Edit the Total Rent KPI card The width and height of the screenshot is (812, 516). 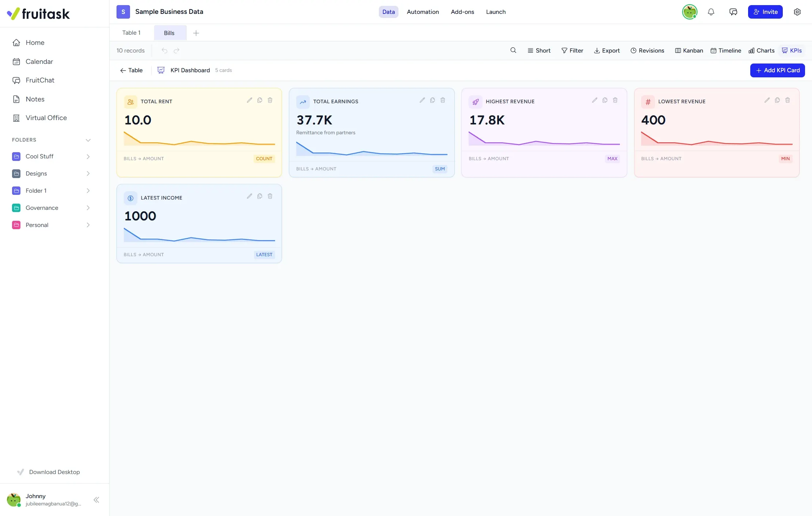point(249,100)
